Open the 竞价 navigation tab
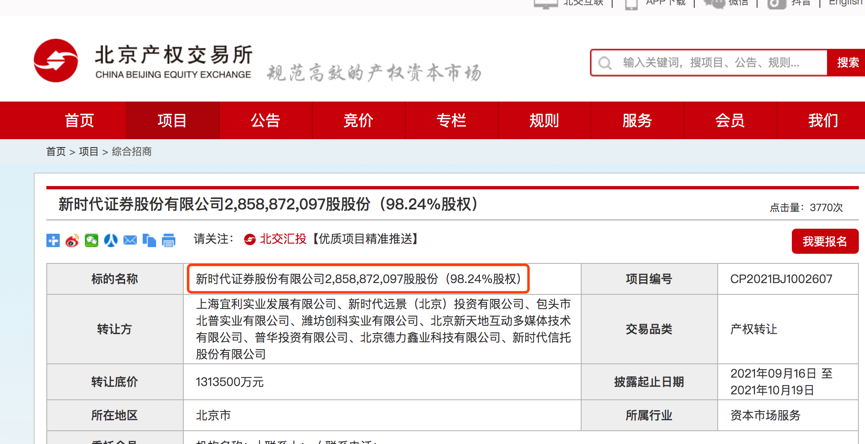The image size is (865, 444). point(359,120)
